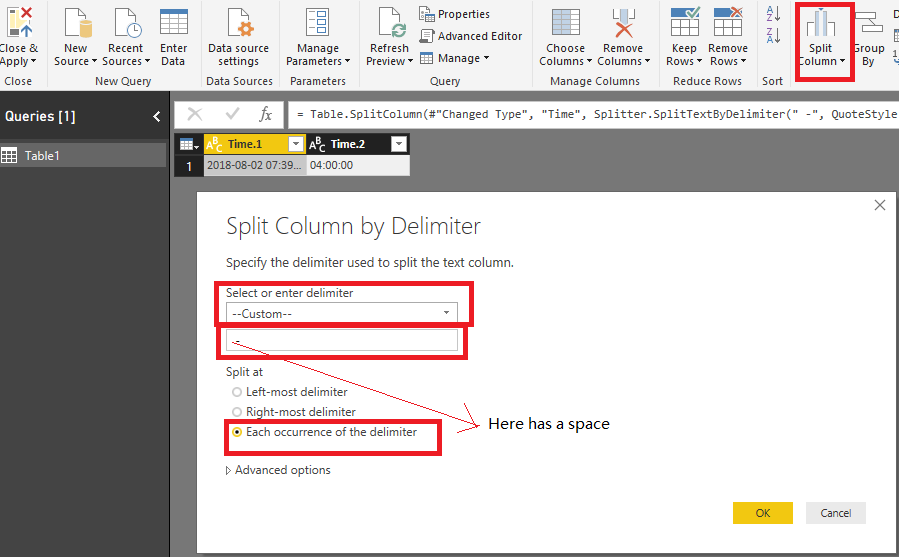Open the Time.1 column filter dropdown
Image resolution: width=899 pixels, height=557 pixels.
(296, 144)
